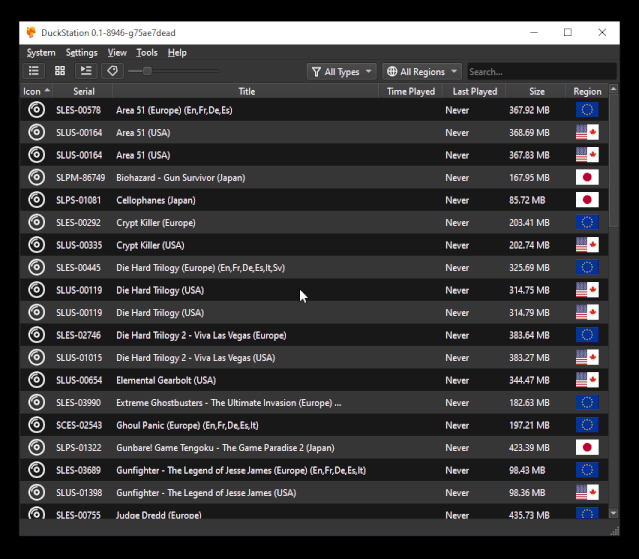This screenshot has width=639, height=559.
Task: Open the View menu
Action: click(x=117, y=53)
